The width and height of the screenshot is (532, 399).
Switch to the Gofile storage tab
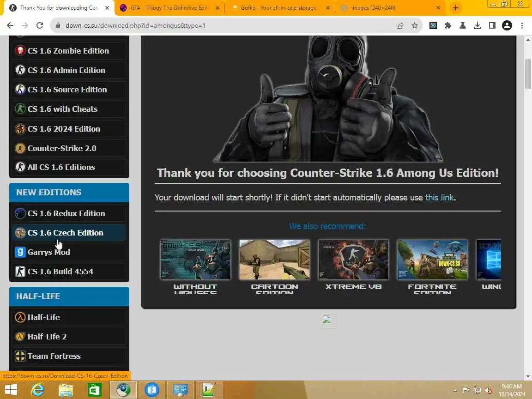click(279, 7)
